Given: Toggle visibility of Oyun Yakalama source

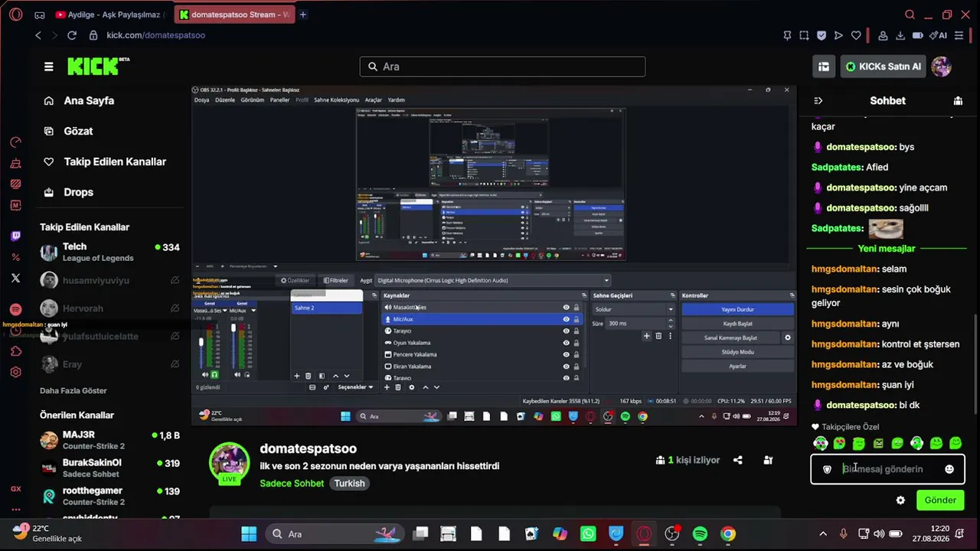Looking at the screenshot, I should pos(567,343).
